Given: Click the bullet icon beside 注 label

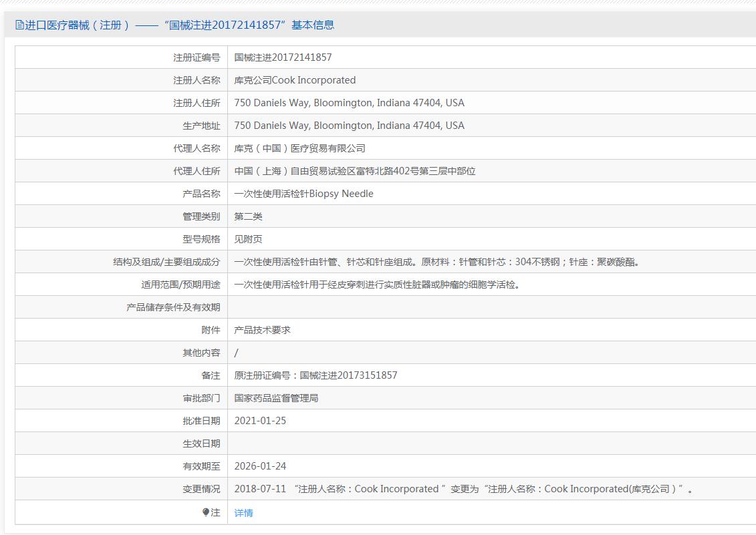Looking at the screenshot, I should (206, 512).
